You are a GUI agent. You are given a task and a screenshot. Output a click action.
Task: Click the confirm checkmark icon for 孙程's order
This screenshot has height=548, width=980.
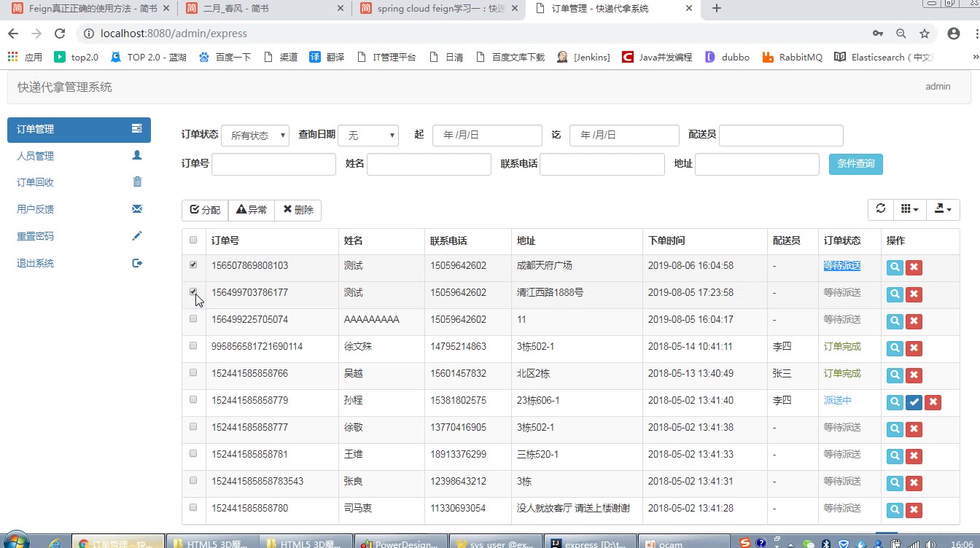coord(914,402)
